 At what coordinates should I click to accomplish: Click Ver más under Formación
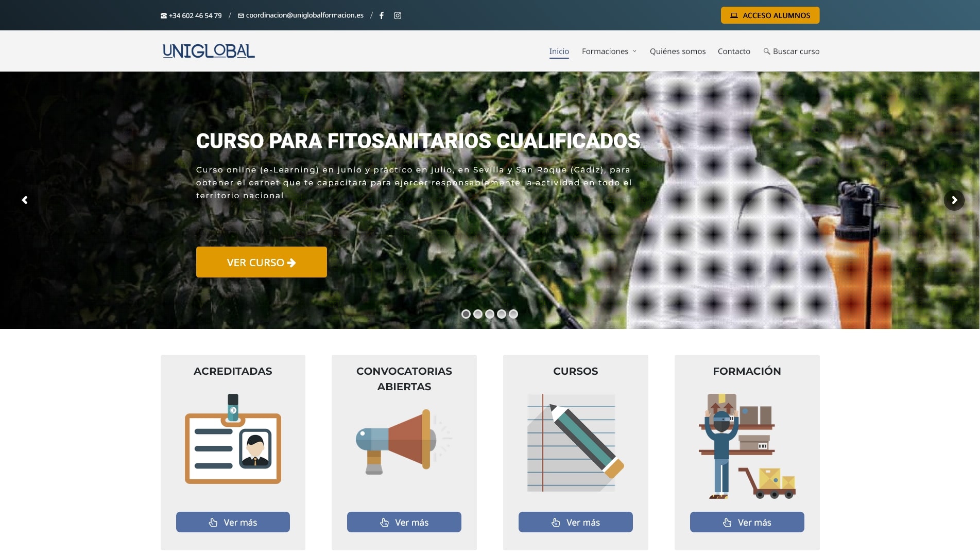pyautogui.click(x=747, y=522)
